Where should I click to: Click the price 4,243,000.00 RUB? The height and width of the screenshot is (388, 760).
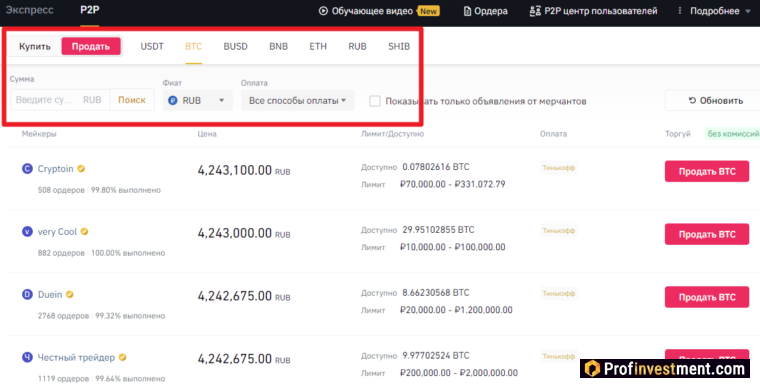click(244, 233)
